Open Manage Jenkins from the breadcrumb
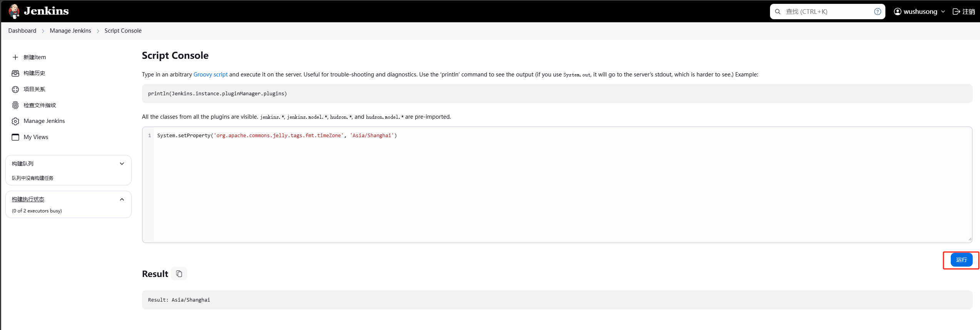Screen dimensions: 980x330 70,31
